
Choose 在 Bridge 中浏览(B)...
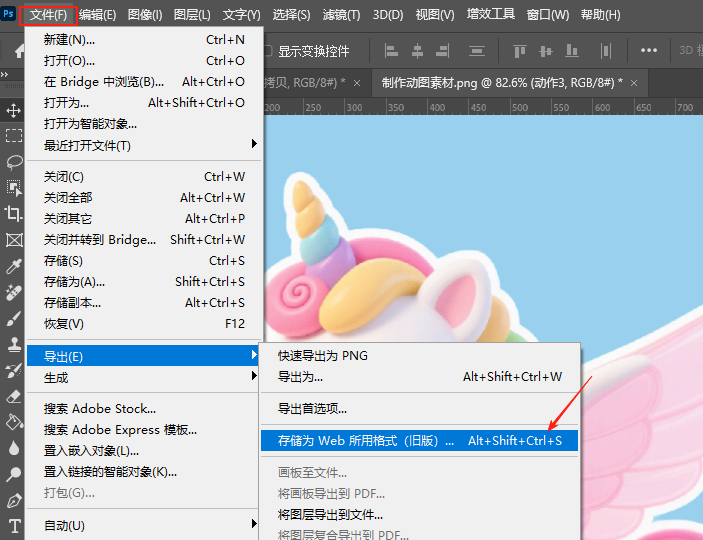(x=143, y=81)
